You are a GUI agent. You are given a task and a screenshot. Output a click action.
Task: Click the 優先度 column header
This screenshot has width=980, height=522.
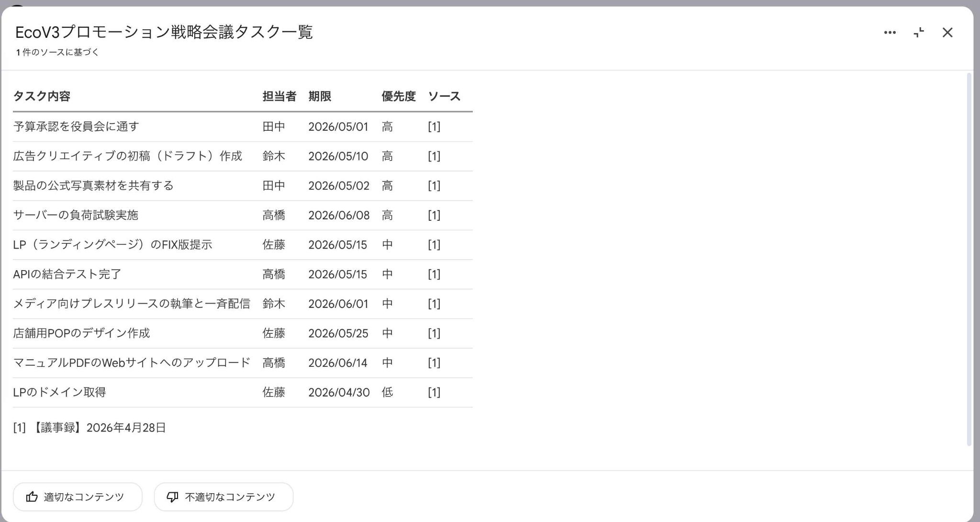tap(399, 96)
